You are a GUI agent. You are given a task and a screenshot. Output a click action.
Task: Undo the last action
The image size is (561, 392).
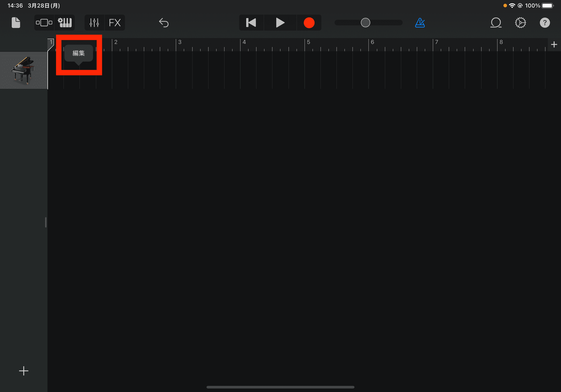[164, 23]
